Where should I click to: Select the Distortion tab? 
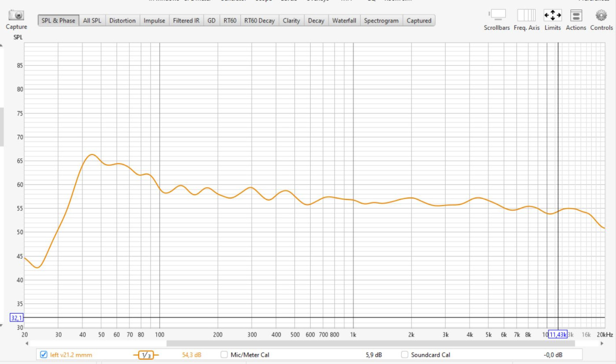tap(122, 21)
